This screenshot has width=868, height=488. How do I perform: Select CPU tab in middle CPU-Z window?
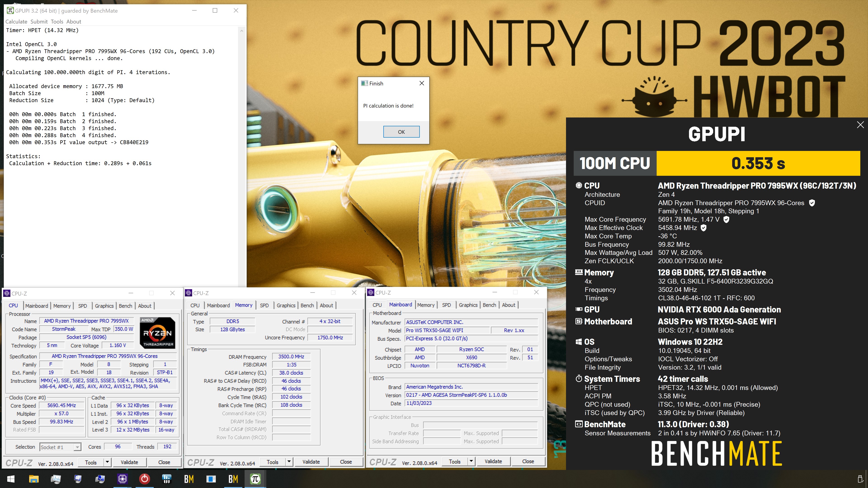(x=195, y=305)
